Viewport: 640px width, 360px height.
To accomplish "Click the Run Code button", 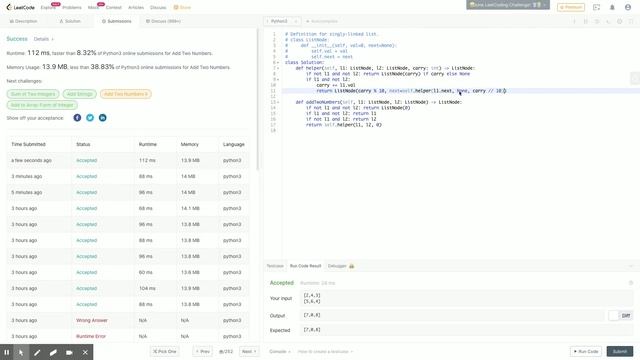I will 586,351.
